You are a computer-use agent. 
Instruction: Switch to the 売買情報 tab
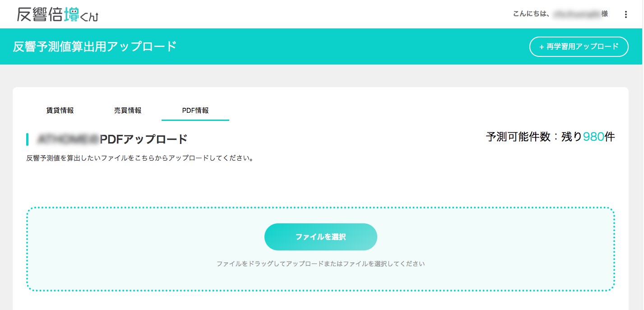coord(128,110)
